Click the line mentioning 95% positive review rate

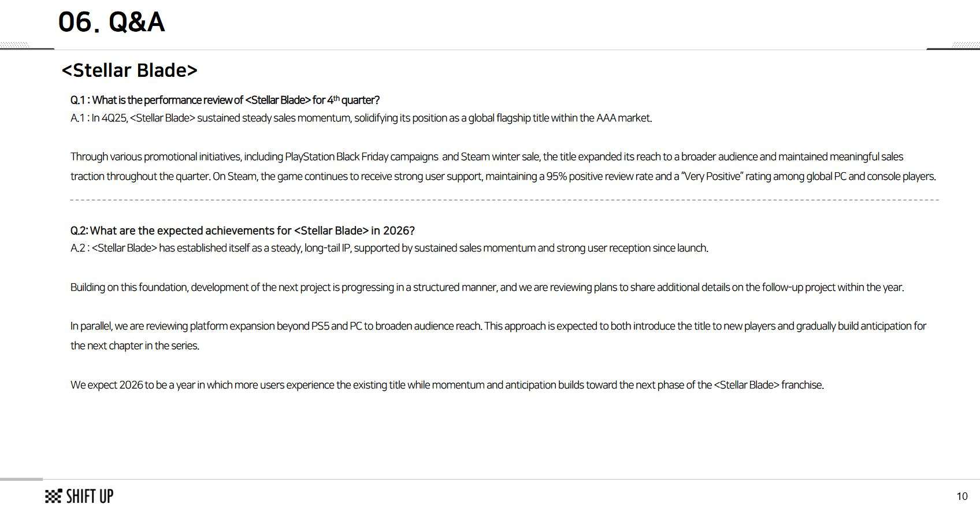pos(503,176)
